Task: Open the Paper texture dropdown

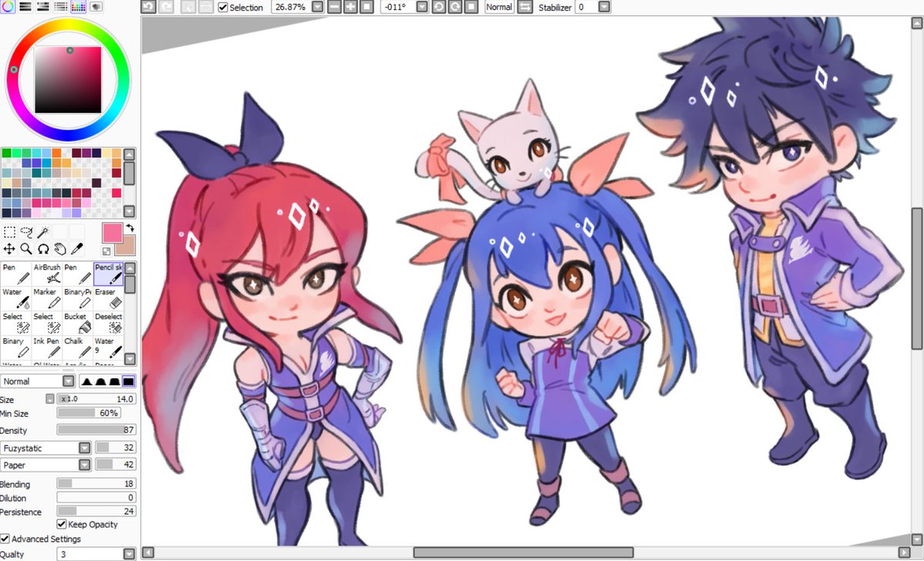Action: point(85,465)
